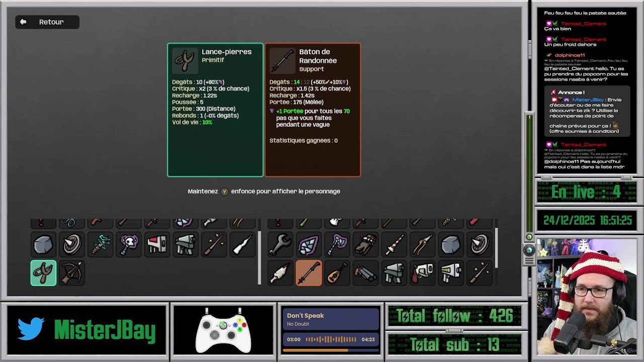
Task: Select the red-topped white gun weapon
Action: 157,244
